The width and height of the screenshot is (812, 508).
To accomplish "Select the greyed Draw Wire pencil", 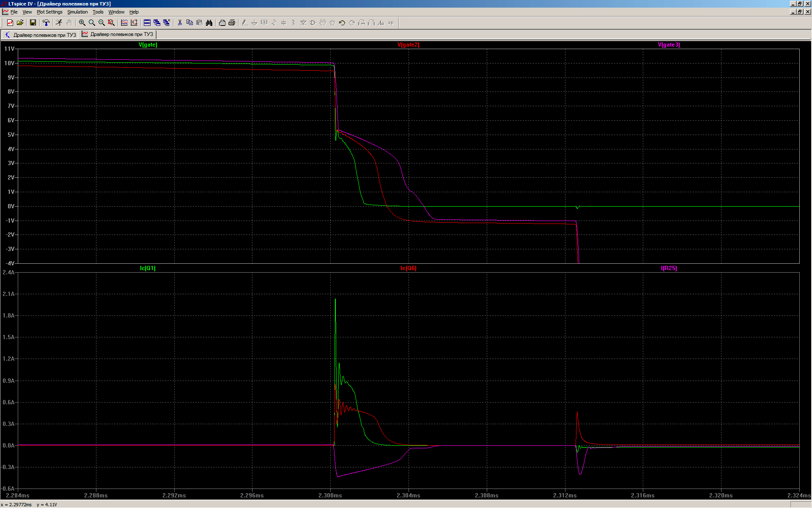I will 245,23.
